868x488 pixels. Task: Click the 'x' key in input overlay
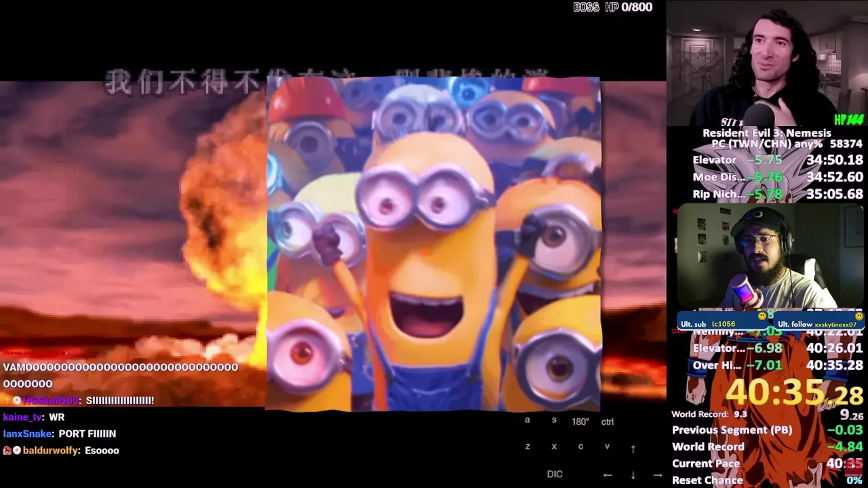pos(554,446)
